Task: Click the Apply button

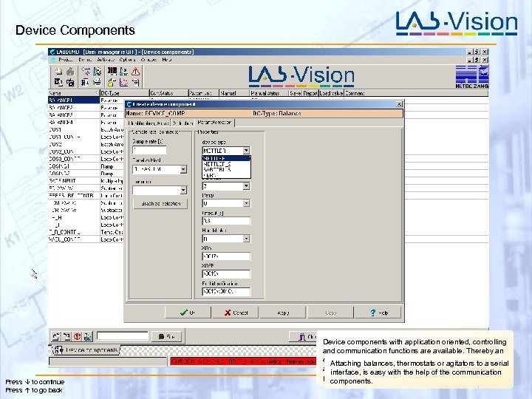Action: coord(283,313)
